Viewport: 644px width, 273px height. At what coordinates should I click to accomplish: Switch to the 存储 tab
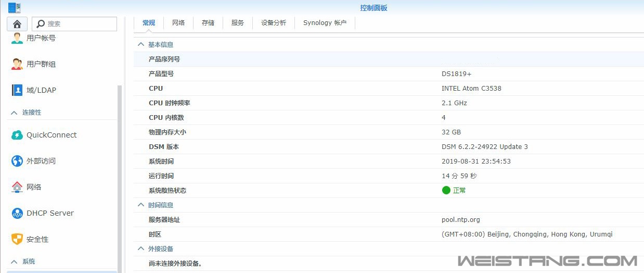pos(208,23)
